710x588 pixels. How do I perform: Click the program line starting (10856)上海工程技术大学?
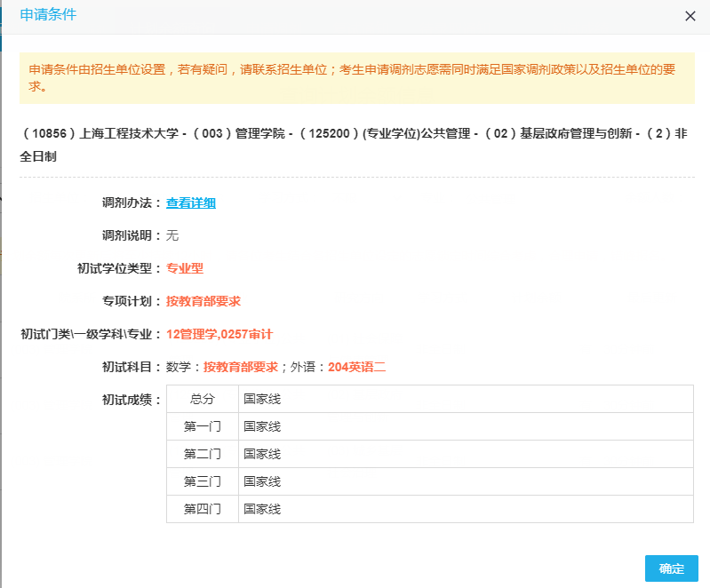pos(355,145)
